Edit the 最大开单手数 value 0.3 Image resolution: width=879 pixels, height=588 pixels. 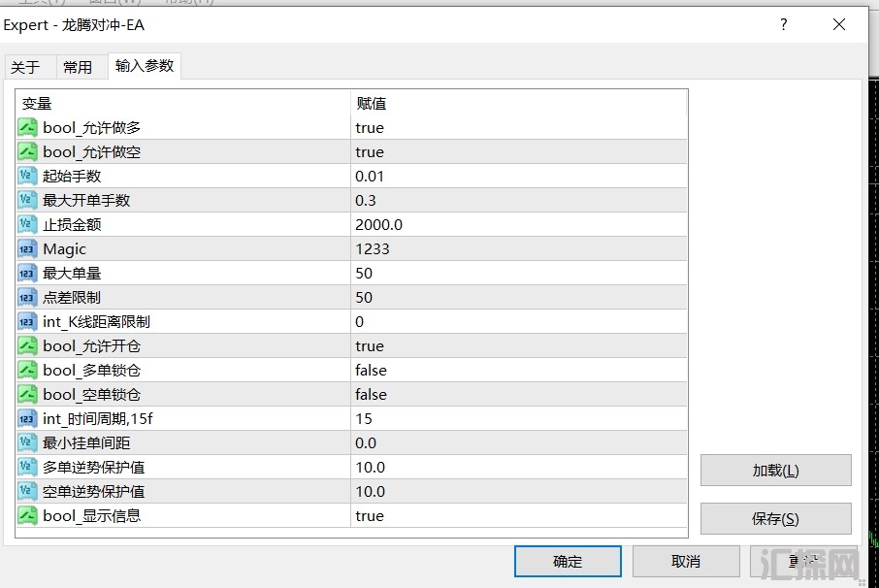pyautogui.click(x=366, y=201)
